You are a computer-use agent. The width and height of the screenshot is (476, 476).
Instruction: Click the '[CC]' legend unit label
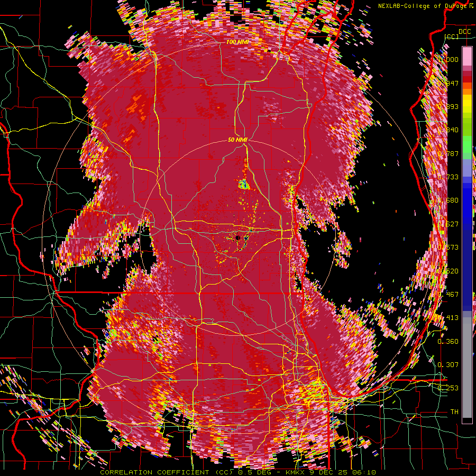click(452, 36)
